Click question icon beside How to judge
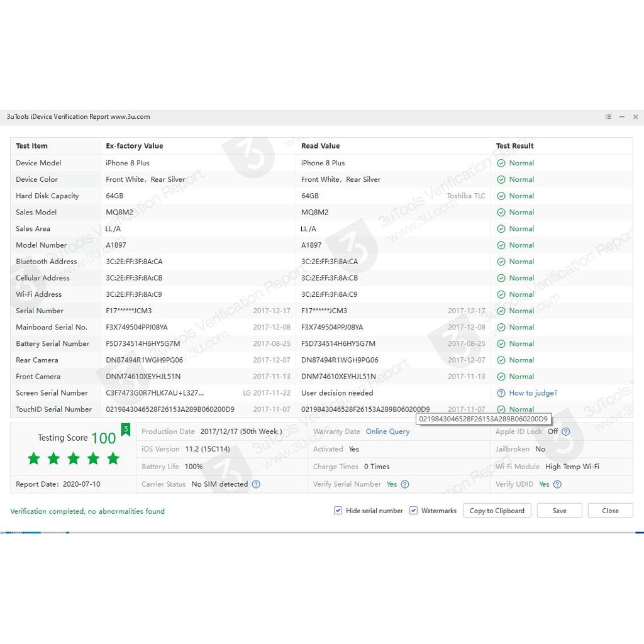 501,393
